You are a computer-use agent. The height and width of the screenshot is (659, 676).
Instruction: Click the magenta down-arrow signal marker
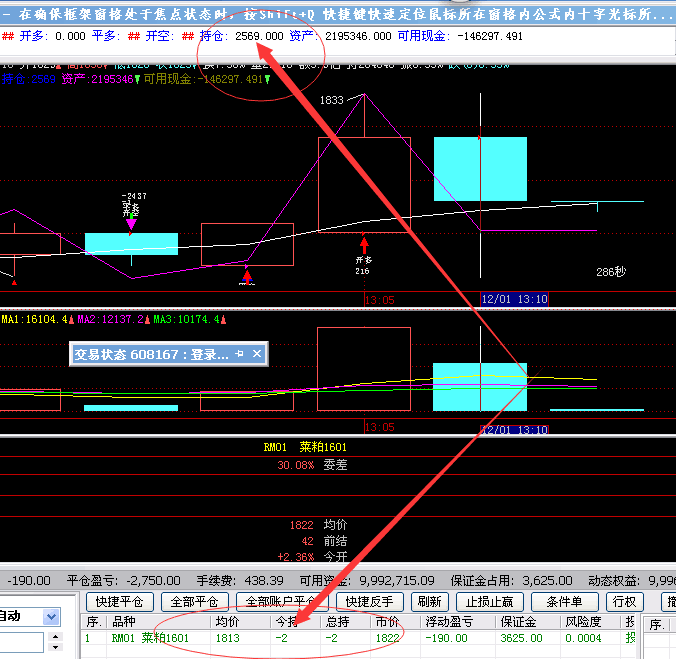click(130, 225)
